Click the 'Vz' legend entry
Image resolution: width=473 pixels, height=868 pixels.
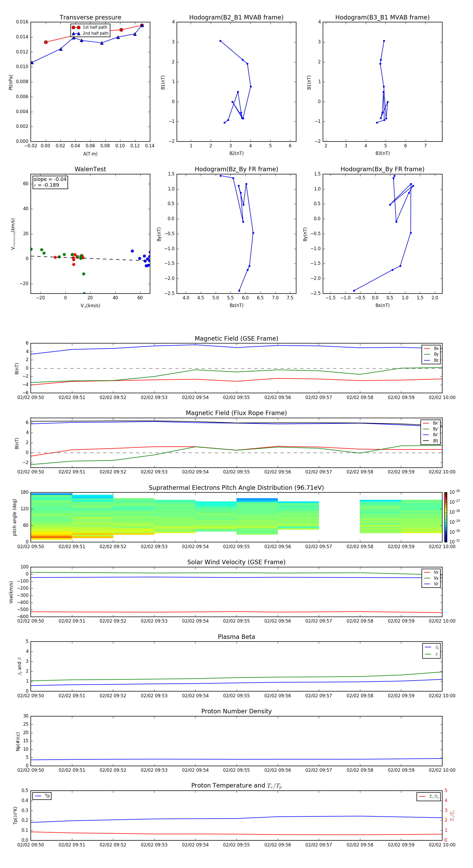coord(431,584)
